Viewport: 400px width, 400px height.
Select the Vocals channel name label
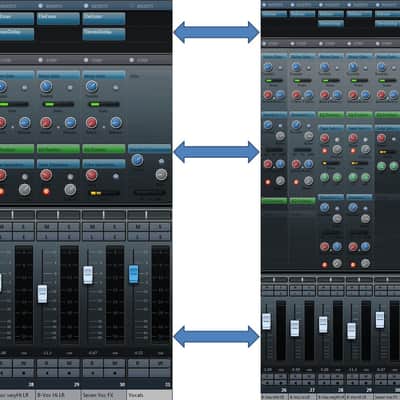click(149, 395)
